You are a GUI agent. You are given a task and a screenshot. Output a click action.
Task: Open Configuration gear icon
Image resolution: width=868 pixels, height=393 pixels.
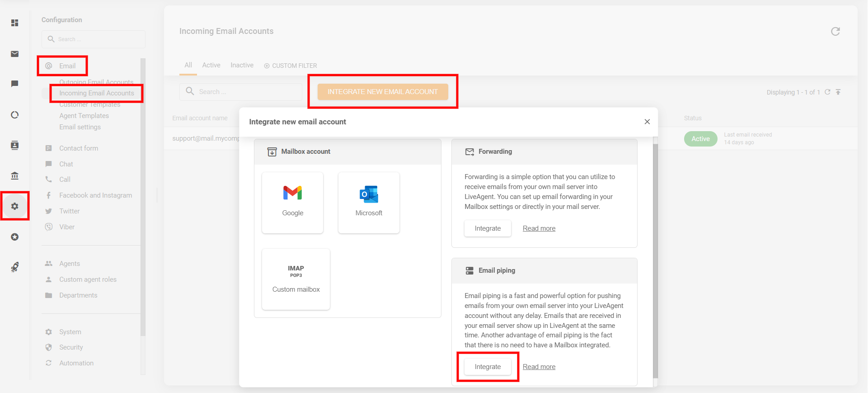pos(15,206)
